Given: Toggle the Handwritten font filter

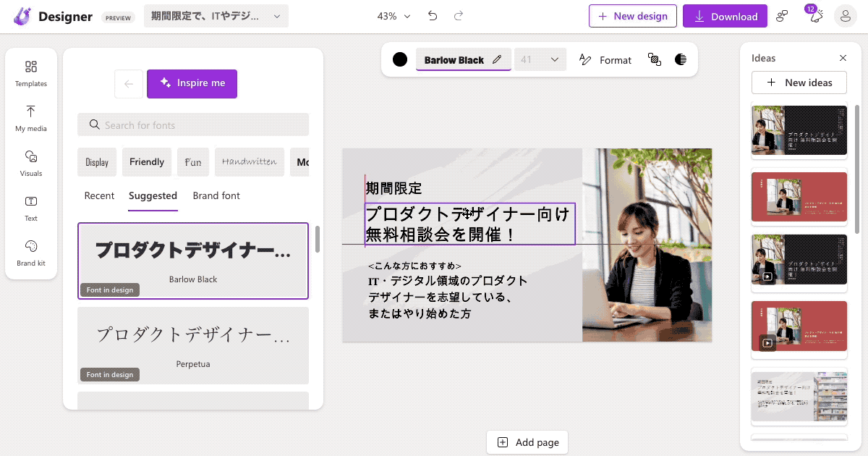Looking at the screenshot, I should coord(249,161).
